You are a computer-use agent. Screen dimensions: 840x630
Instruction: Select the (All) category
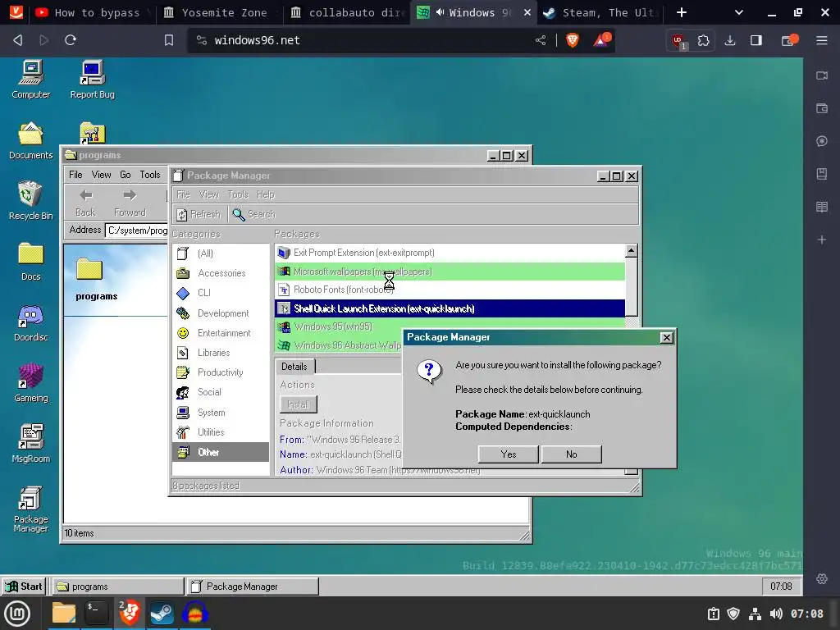click(220, 253)
